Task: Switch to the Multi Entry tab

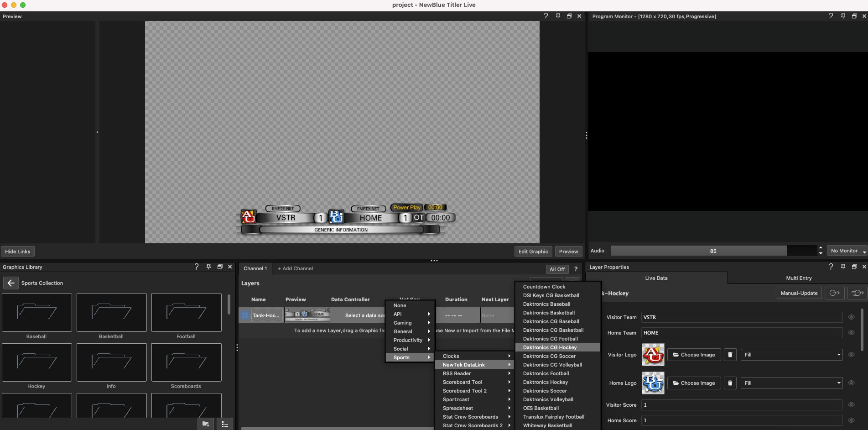Action: click(799, 278)
